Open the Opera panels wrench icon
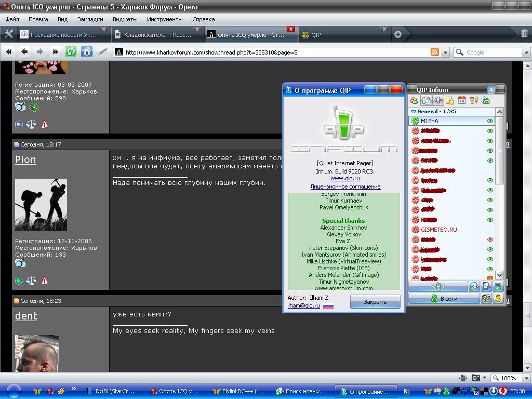 (8, 34)
